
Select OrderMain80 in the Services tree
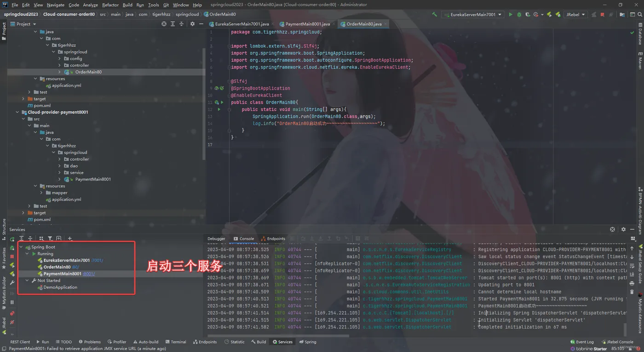pos(57,267)
